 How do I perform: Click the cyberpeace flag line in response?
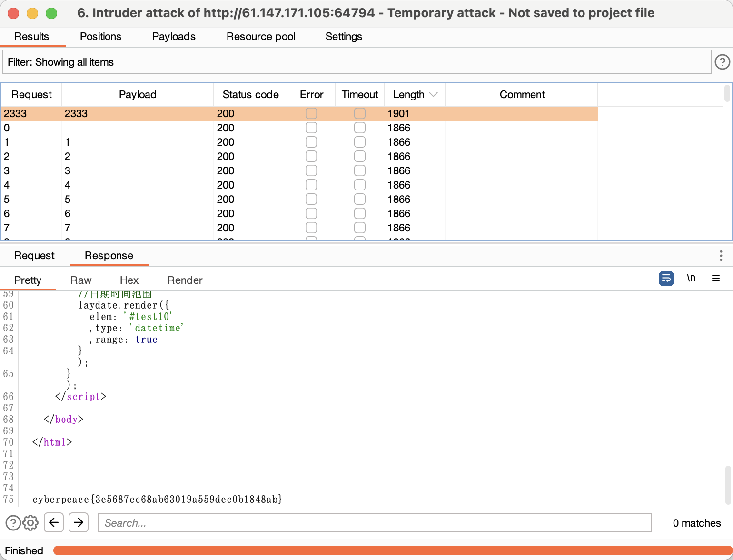point(157,499)
